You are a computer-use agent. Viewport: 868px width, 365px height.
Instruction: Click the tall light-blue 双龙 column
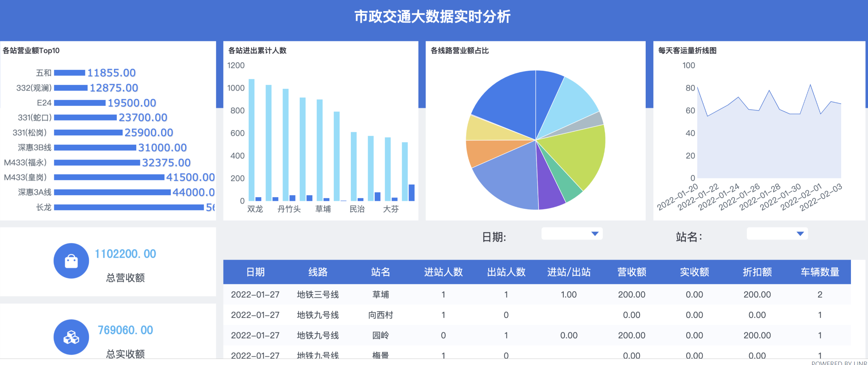[x=252, y=140]
